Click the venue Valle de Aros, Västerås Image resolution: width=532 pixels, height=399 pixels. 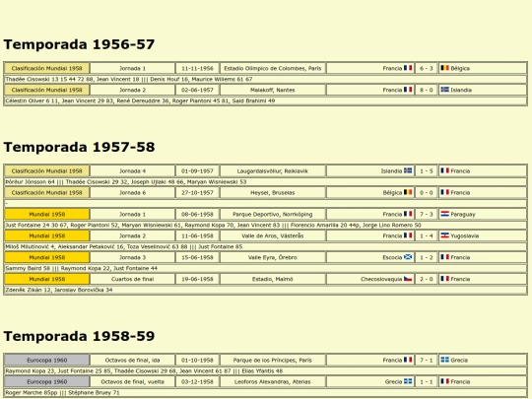pos(273,235)
